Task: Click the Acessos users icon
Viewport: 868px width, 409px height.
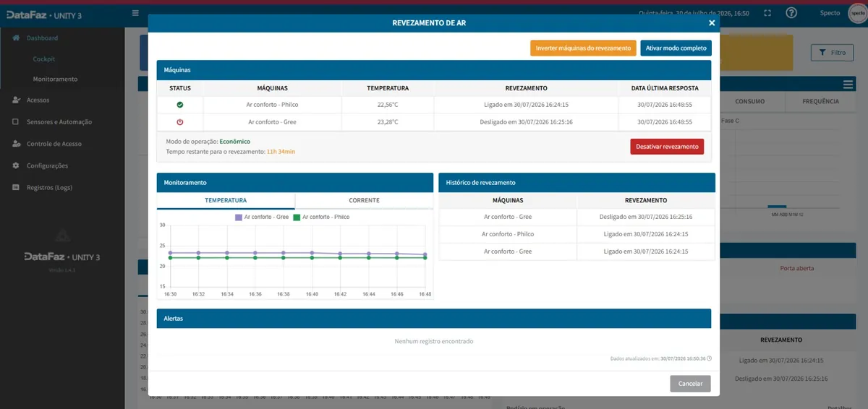Action: tap(16, 100)
